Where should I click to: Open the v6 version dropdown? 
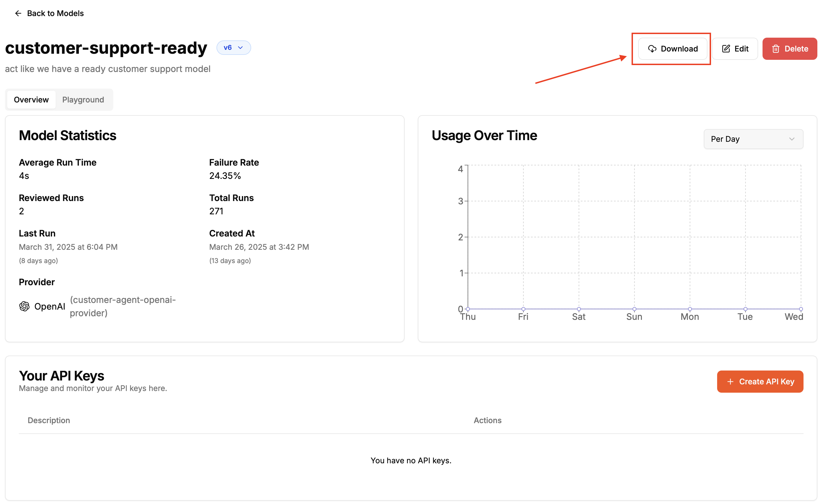pos(233,47)
